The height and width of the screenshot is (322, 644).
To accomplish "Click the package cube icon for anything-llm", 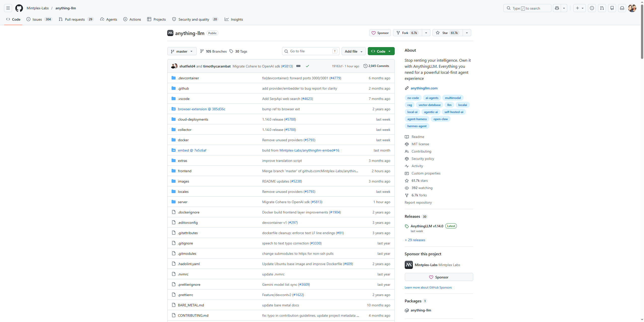I will pos(407,310).
